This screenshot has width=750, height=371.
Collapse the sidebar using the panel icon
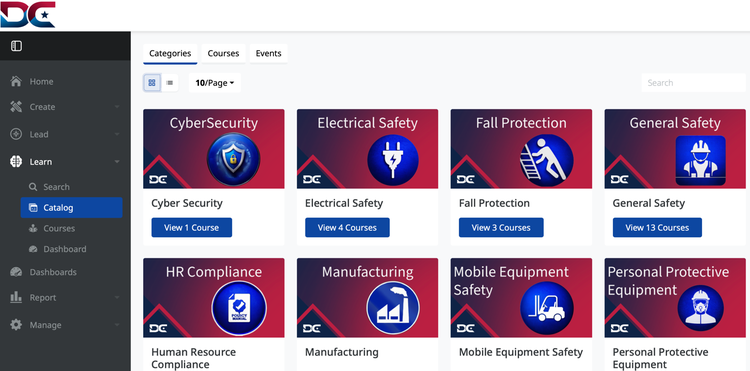tap(16, 46)
